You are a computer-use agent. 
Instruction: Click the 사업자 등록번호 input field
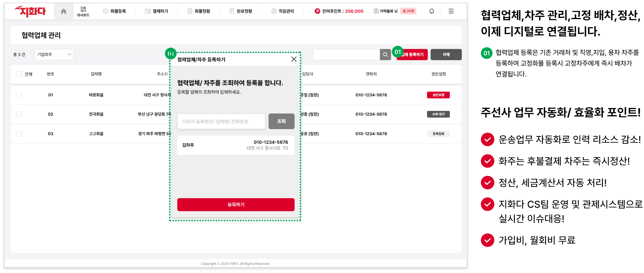pos(221,121)
